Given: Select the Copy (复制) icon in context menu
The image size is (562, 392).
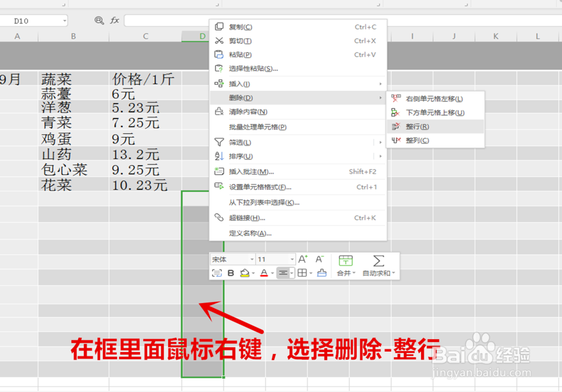Looking at the screenshot, I should (219, 26).
